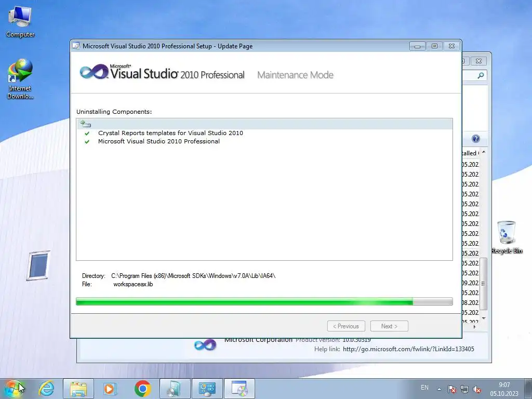Viewport: 532px width, 399px height.
Task: Click the EN language indicator
Action: [424, 388]
